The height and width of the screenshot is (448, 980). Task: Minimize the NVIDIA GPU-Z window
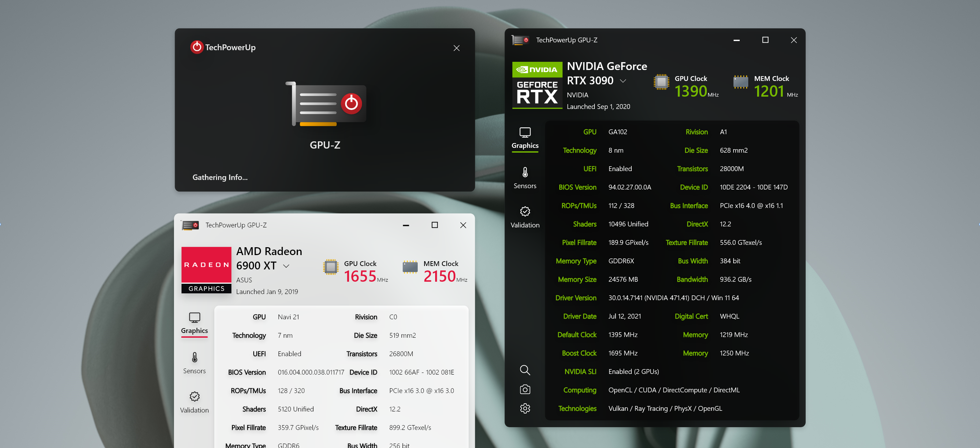pos(736,40)
